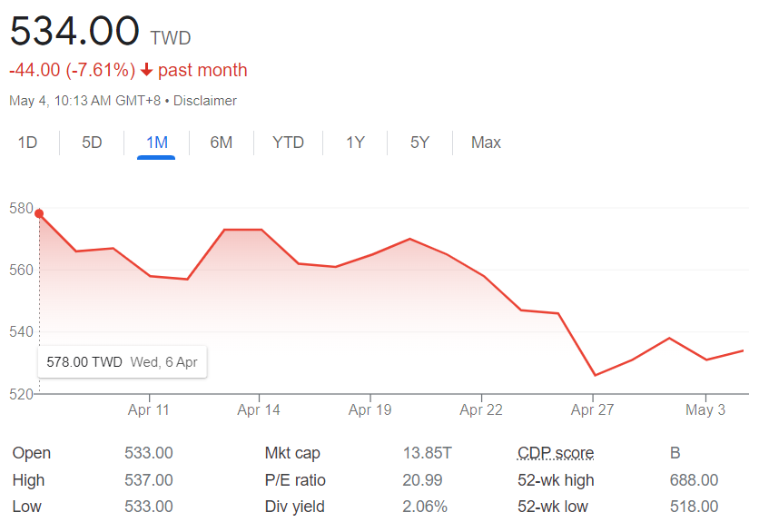Click the P/E ratio label
Screen dimensions: 759x532
[x=295, y=480]
